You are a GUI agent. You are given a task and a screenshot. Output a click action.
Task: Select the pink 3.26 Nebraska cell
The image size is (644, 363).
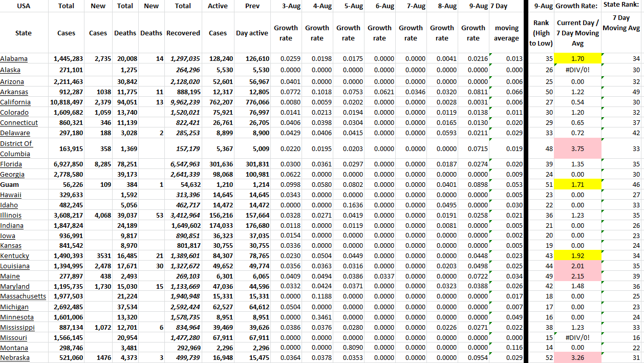pyautogui.click(x=577, y=358)
